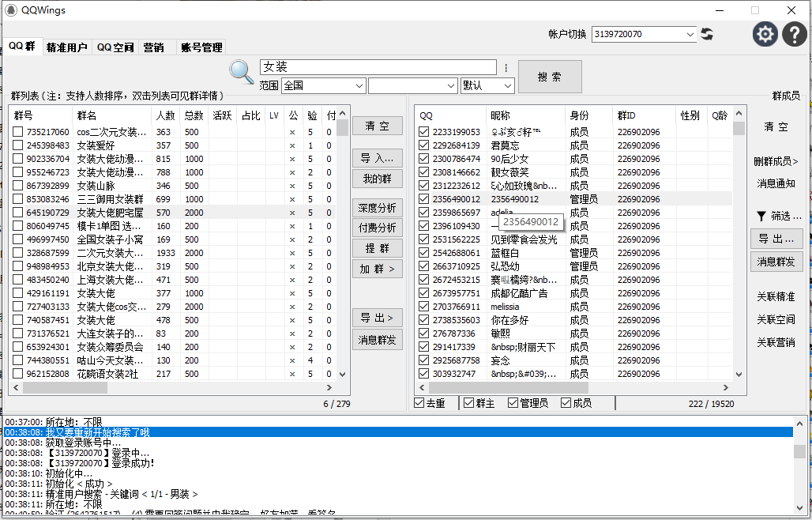Open the 默认 sort dropdown

click(507, 85)
